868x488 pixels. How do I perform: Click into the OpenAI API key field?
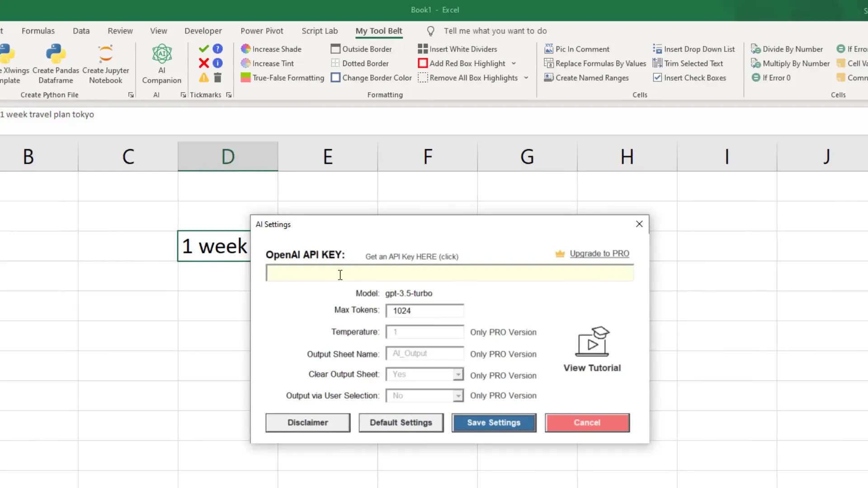tap(449, 273)
